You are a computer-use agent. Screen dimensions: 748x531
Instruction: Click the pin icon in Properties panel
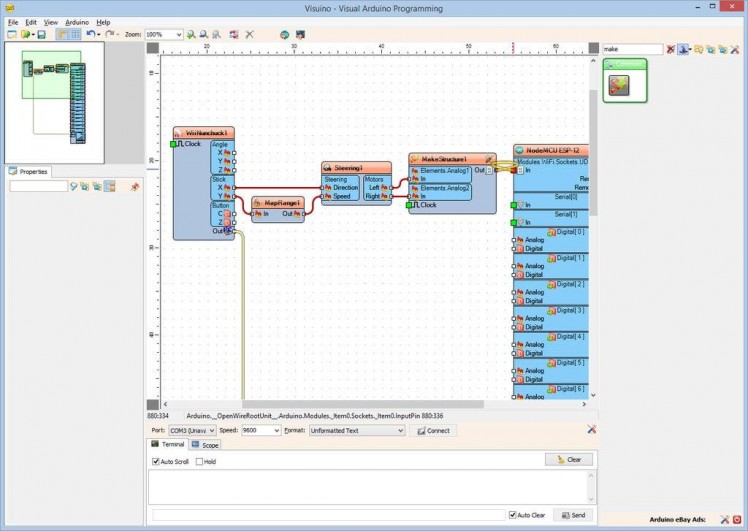(x=136, y=186)
